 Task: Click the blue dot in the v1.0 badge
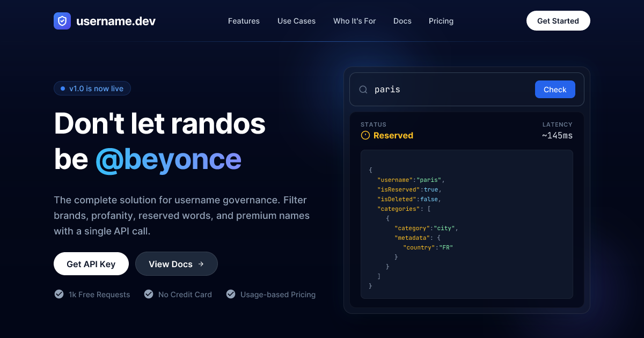click(x=63, y=89)
